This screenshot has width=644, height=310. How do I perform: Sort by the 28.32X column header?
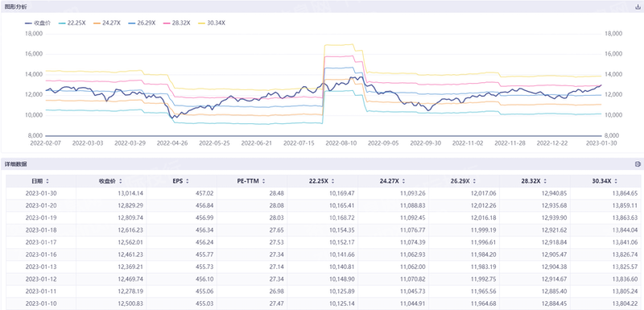point(535,181)
